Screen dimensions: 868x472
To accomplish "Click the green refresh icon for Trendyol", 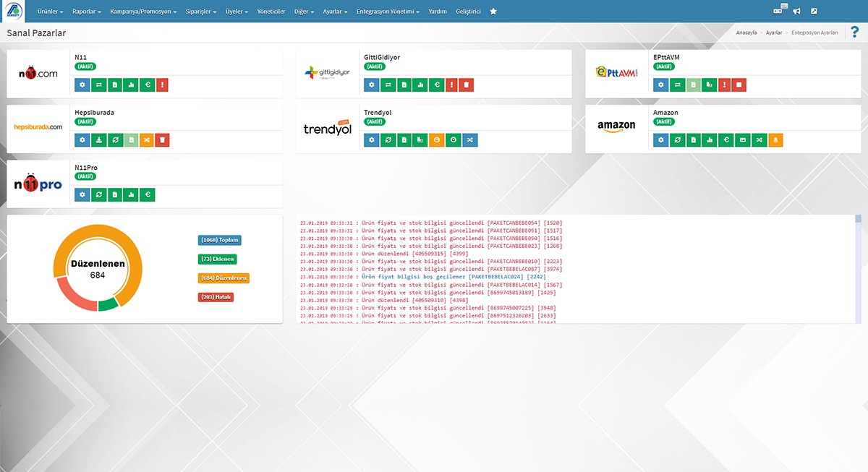I will click(388, 140).
